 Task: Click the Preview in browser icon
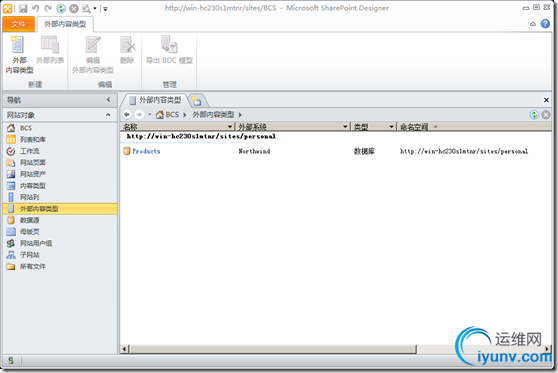86,8
